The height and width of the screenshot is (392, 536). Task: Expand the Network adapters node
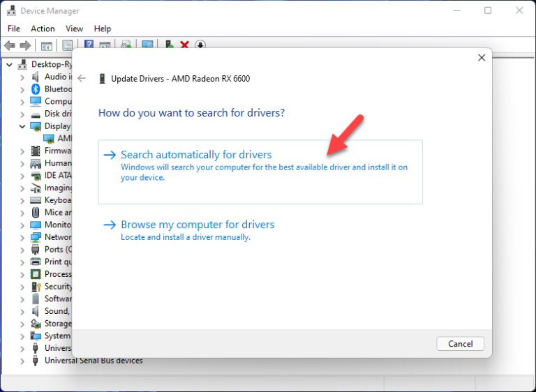(x=22, y=238)
